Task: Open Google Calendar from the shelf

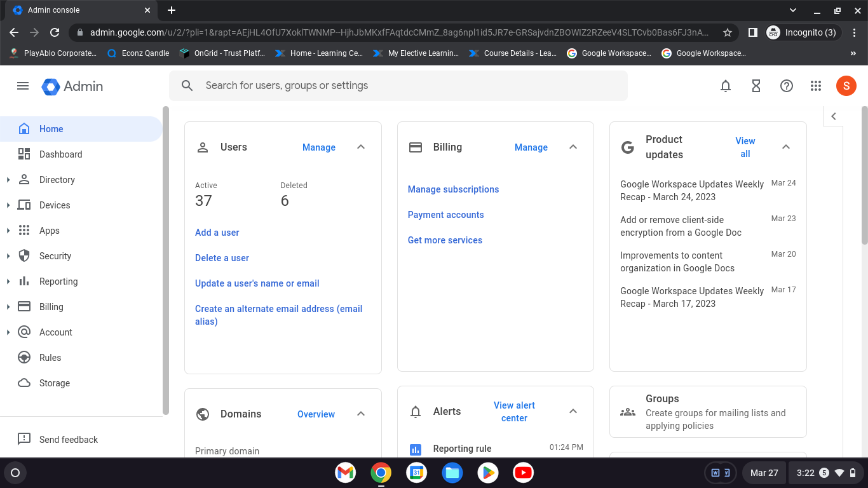Action: pyautogui.click(x=417, y=473)
